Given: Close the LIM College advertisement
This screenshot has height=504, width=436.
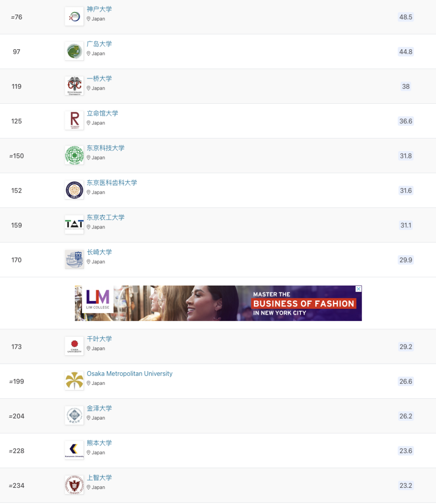Looking at the screenshot, I should pyautogui.click(x=358, y=289).
